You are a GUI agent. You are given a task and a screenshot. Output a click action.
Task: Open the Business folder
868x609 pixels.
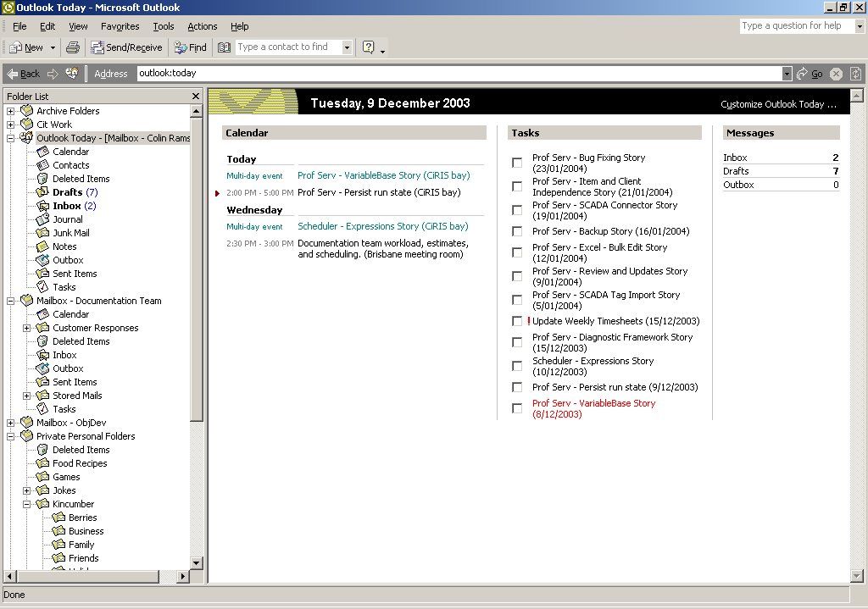(x=86, y=531)
